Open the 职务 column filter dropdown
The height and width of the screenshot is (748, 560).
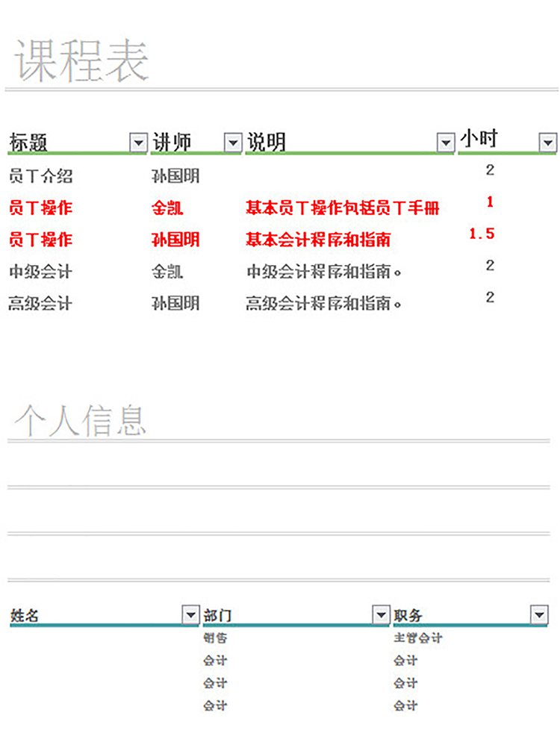539,614
